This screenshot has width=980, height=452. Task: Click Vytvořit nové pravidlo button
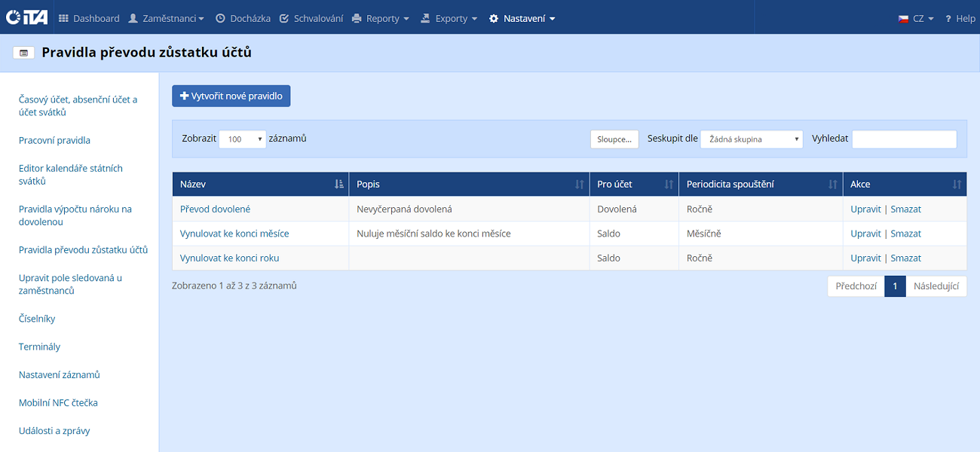coord(231,96)
